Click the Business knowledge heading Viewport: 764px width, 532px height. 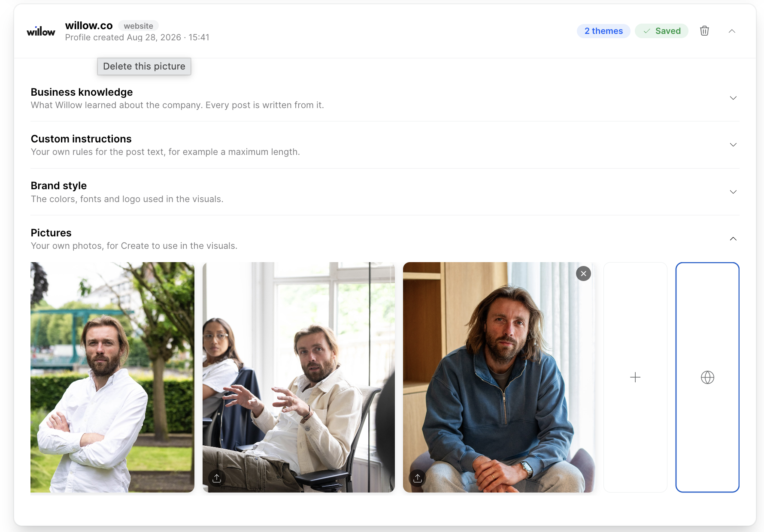pos(82,92)
